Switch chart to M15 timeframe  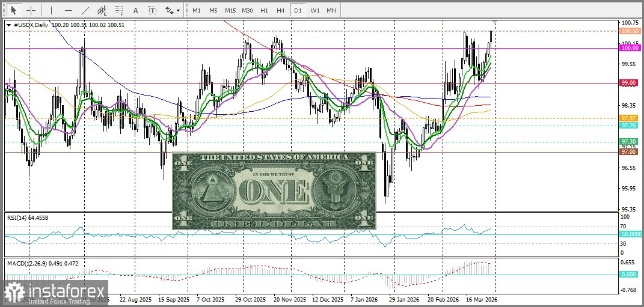pyautogui.click(x=230, y=10)
